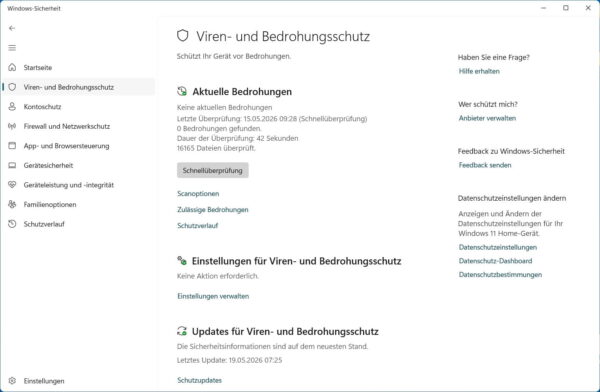Viewport: 600px width, 392px height.
Task: Open Firewall und Netzwerkschutz page
Action: 78,126
